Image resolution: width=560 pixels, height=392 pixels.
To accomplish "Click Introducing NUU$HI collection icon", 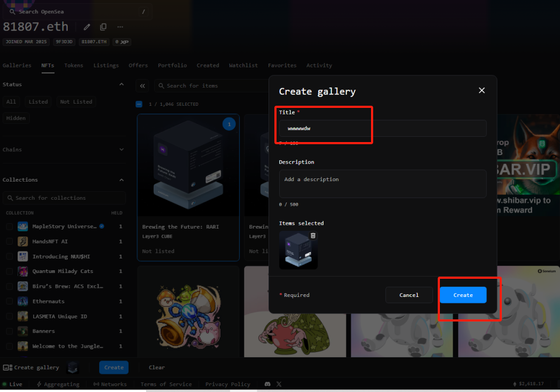I will (x=23, y=256).
